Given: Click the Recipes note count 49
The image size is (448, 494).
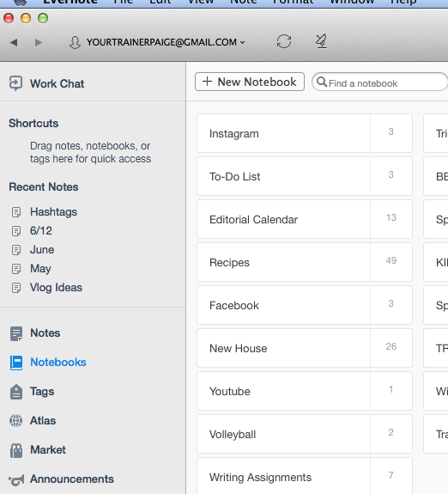Looking at the screenshot, I should click(x=391, y=260).
